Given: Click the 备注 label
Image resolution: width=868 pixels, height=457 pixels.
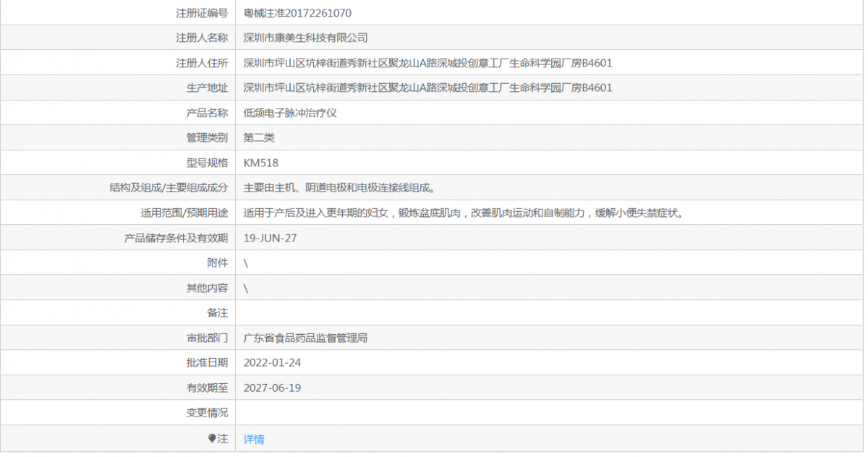Looking at the screenshot, I should pos(217,312).
